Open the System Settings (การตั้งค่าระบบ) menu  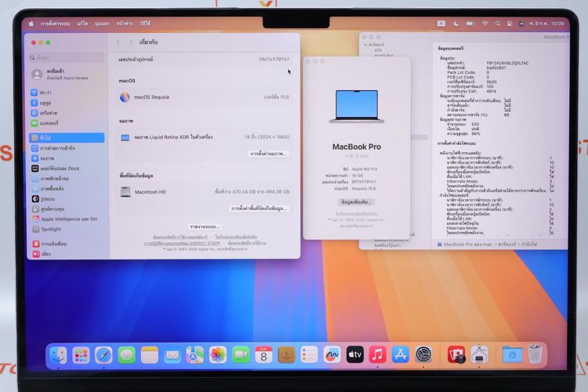click(55, 24)
